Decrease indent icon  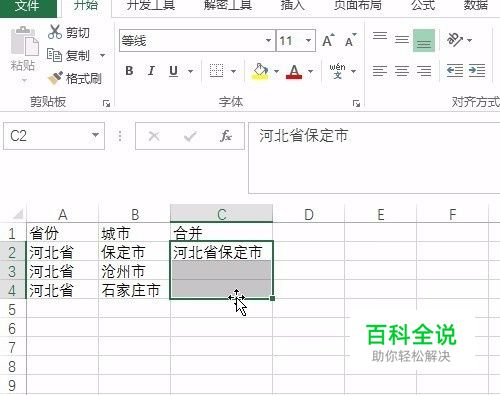(x=455, y=71)
